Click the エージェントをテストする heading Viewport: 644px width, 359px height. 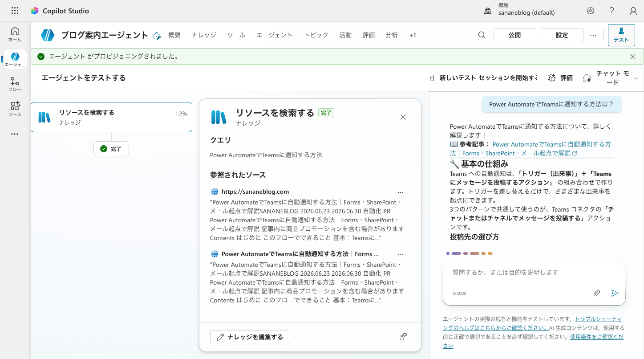pos(84,78)
